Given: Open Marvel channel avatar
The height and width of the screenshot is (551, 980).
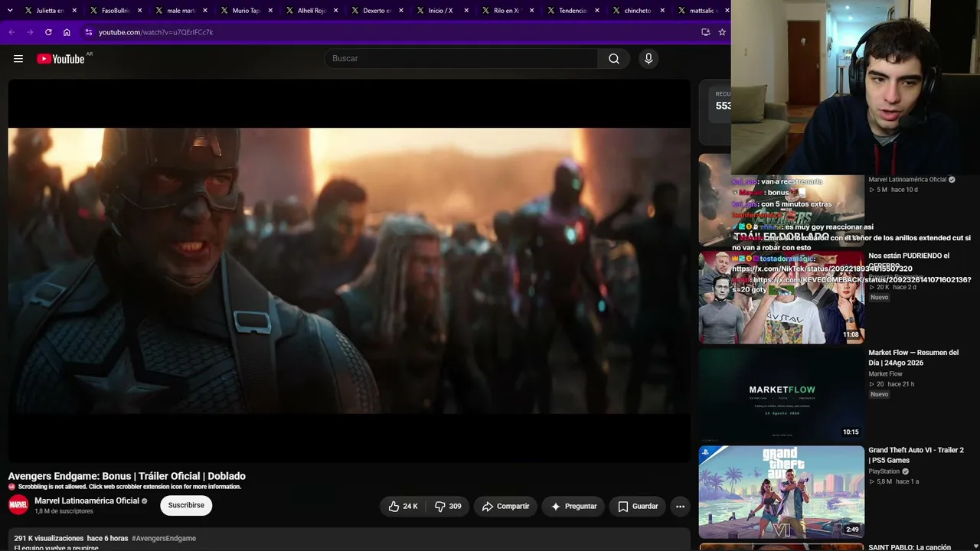Looking at the screenshot, I should [x=18, y=505].
